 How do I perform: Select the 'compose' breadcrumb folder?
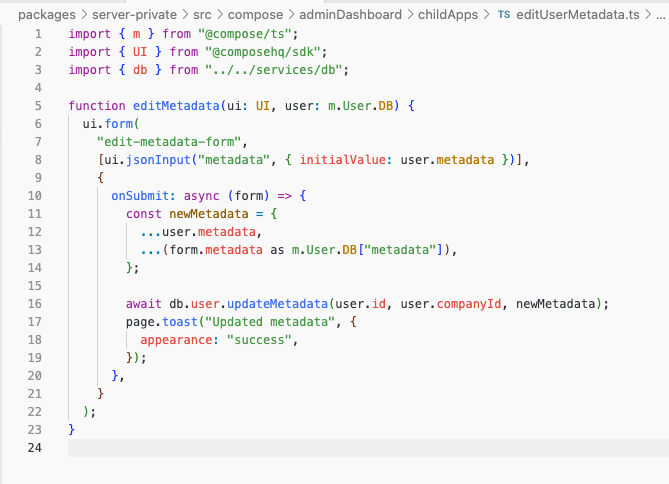click(255, 15)
